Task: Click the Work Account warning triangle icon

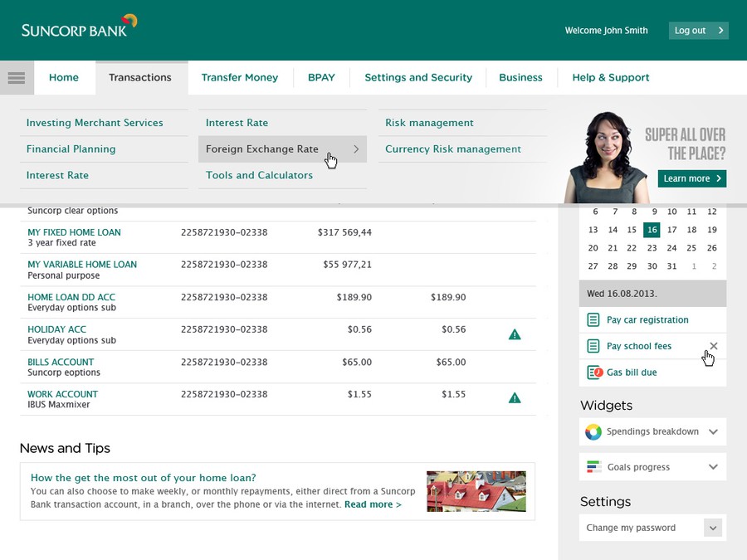Action: pyautogui.click(x=515, y=398)
